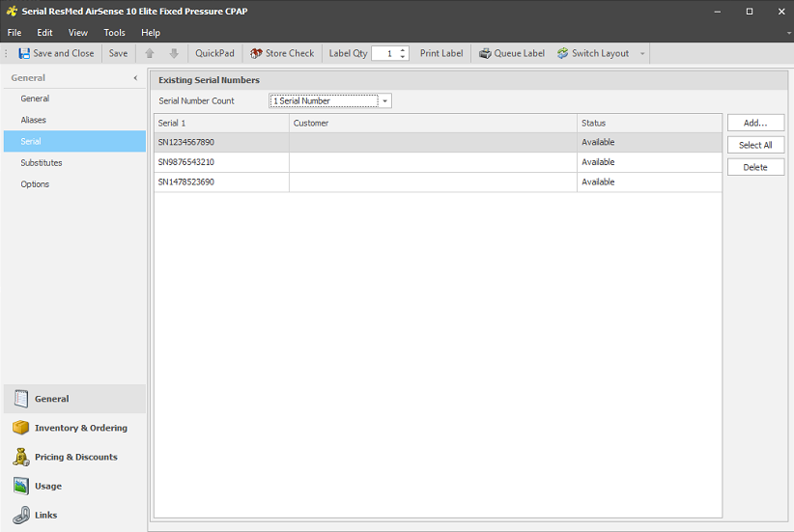Image resolution: width=794 pixels, height=532 pixels.
Task: Select General item in navigation list
Action: tap(74, 98)
